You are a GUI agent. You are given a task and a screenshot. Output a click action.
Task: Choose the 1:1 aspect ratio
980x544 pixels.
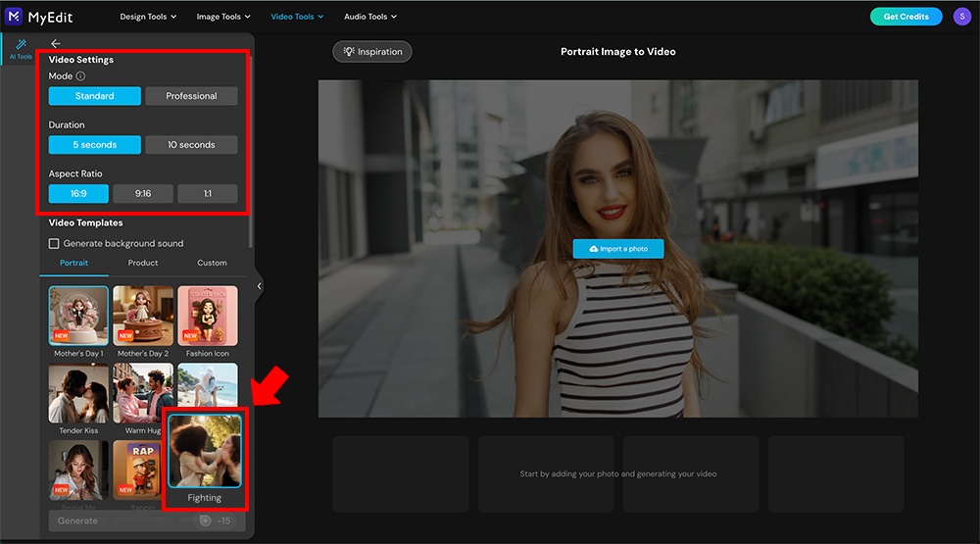pyautogui.click(x=208, y=193)
